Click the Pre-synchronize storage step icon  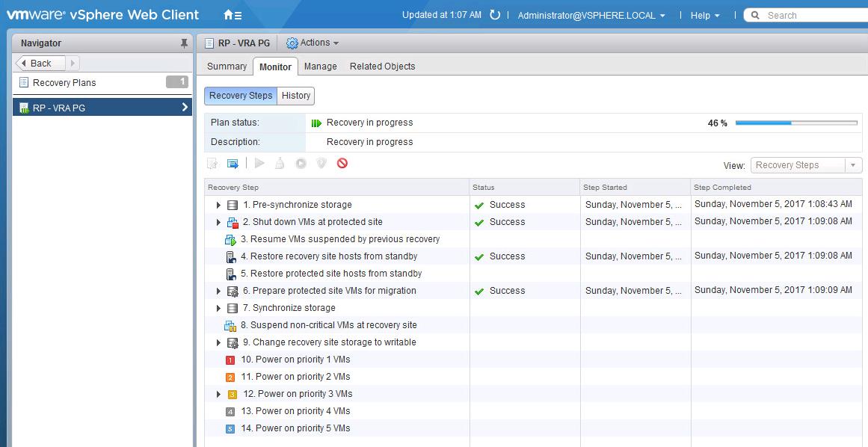pyautogui.click(x=233, y=206)
